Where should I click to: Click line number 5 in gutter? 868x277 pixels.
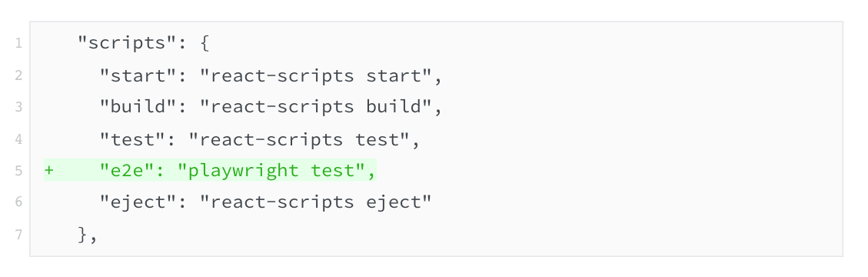(x=18, y=171)
